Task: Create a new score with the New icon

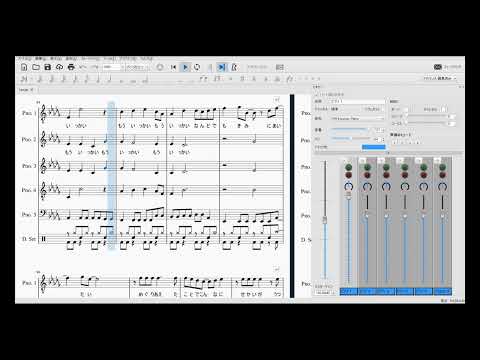Action: point(24,67)
